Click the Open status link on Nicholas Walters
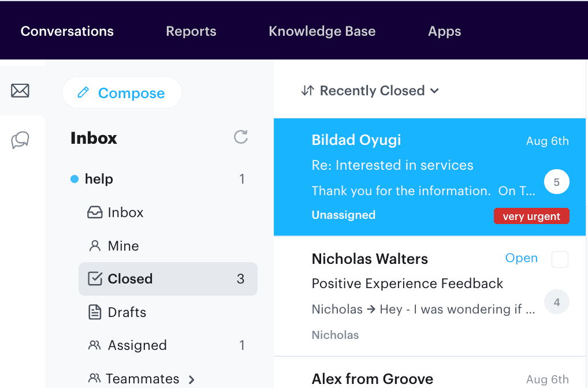Viewport: 588px width, 388px height. (x=521, y=258)
